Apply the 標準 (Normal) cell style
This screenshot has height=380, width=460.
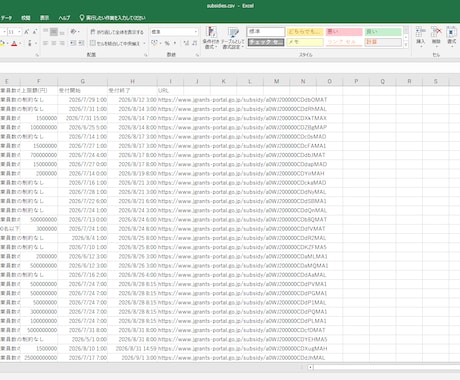266,32
